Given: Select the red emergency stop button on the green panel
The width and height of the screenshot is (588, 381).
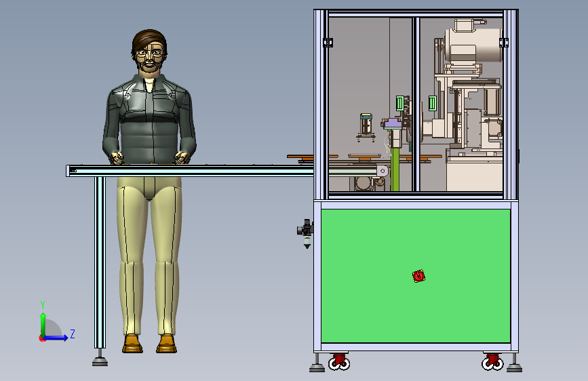Looking at the screenshot, I should 418,276.
